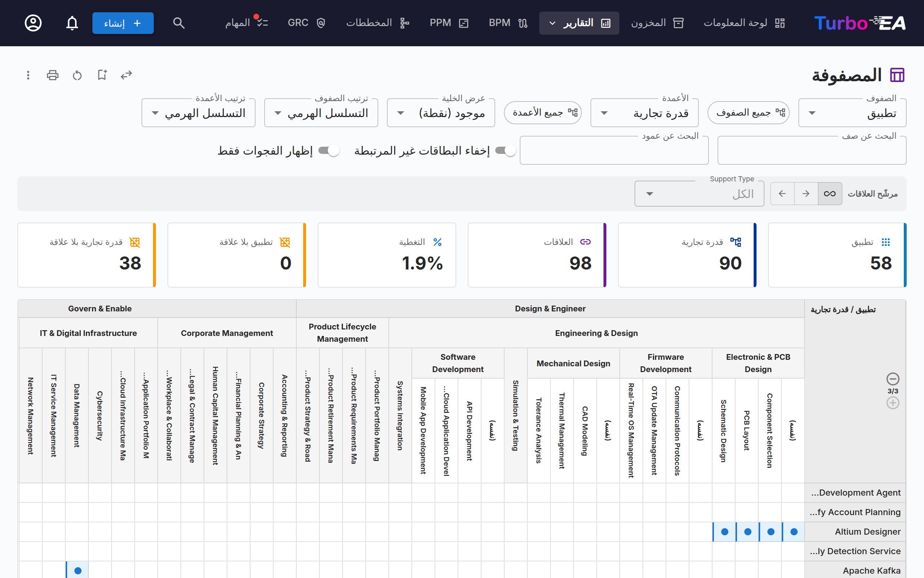
Task: Toggle إظهار الفجوات فقط switch
Action: coord(329,151)
